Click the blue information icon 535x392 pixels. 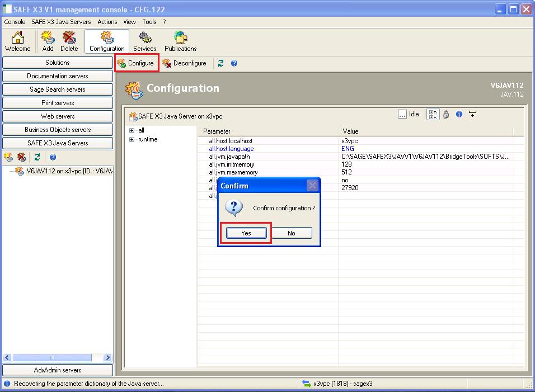tap(459, 114)
